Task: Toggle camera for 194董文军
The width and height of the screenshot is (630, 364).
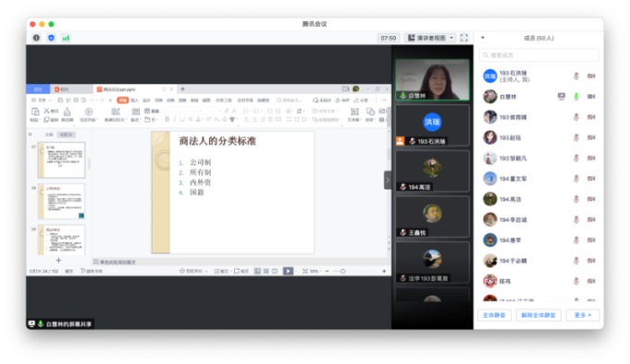Action: tap(591, 178)
